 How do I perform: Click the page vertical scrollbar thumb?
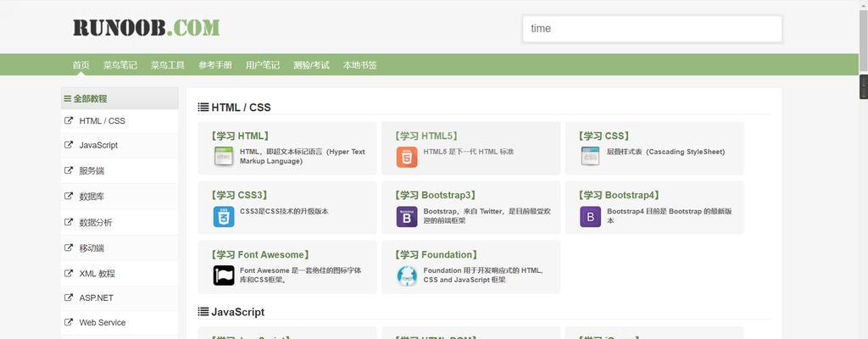(863, 39)
